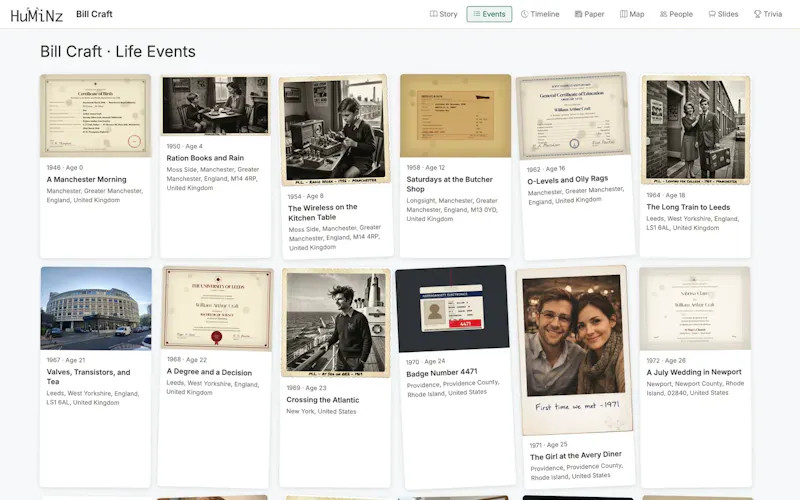Viewport: 800px width, 500px height.
Task: Click the '1972 · Age 26' date label
Action: (x=666, y=361)
